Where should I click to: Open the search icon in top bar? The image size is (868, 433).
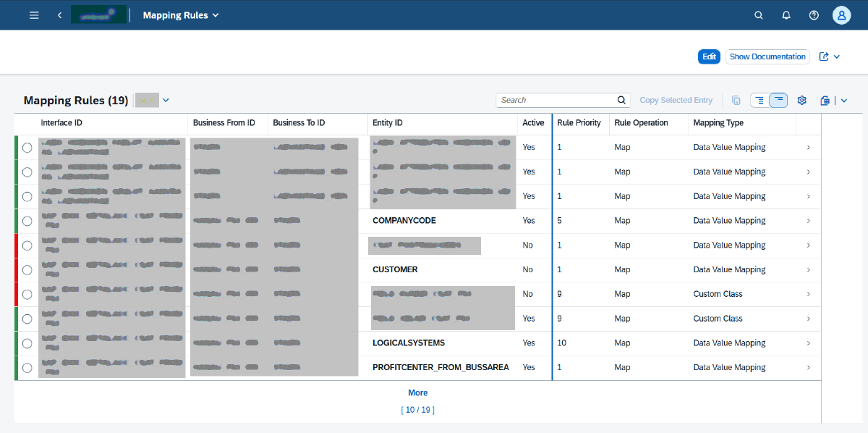coord(758,15)
